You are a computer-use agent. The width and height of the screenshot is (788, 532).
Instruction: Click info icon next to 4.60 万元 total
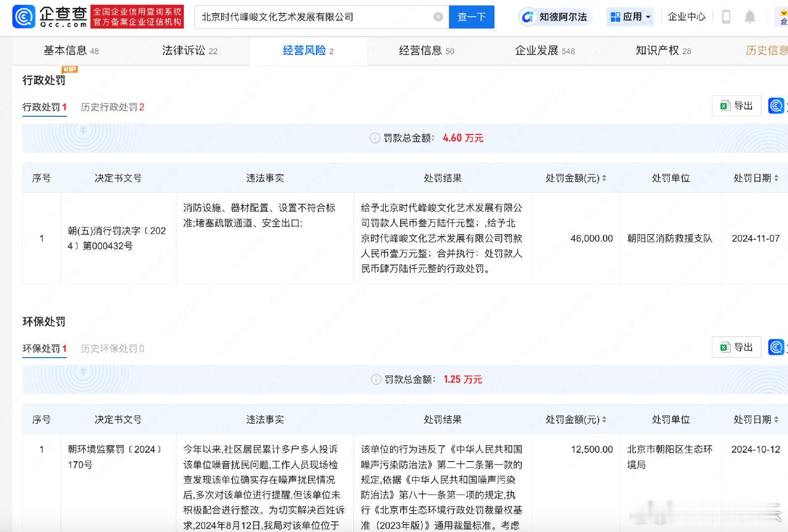[x=375, y=138]
